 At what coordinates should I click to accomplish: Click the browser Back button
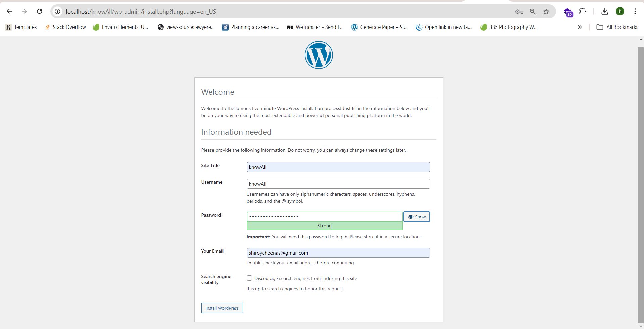(x=9, y=11)
